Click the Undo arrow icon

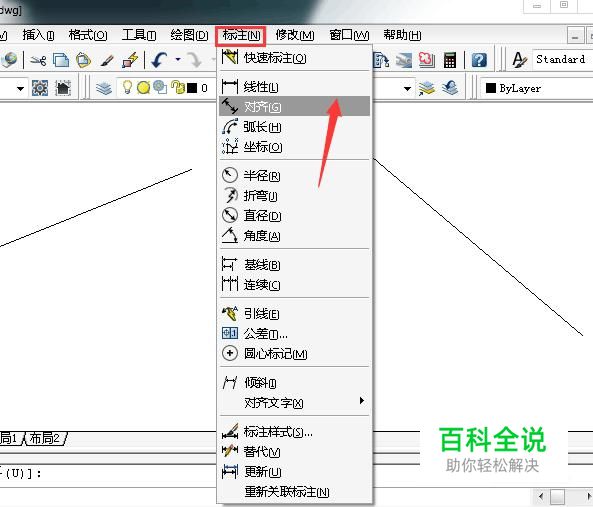(159, 60)
